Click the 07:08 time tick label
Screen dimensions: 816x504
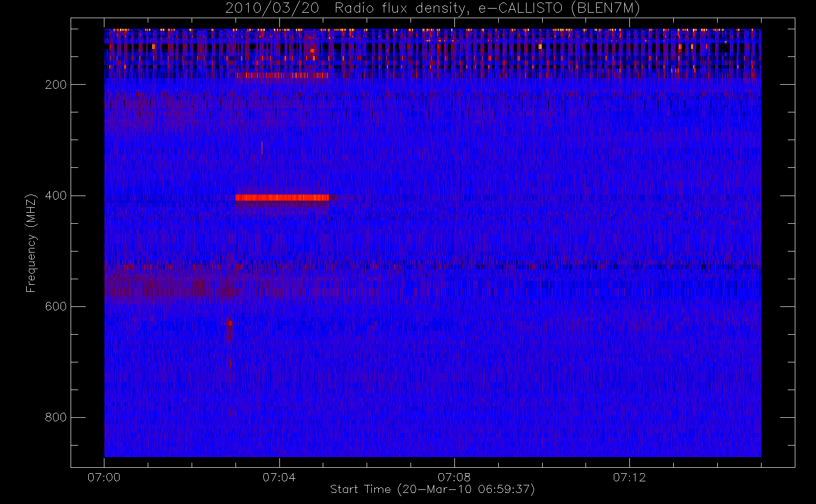tap(454, 477)
